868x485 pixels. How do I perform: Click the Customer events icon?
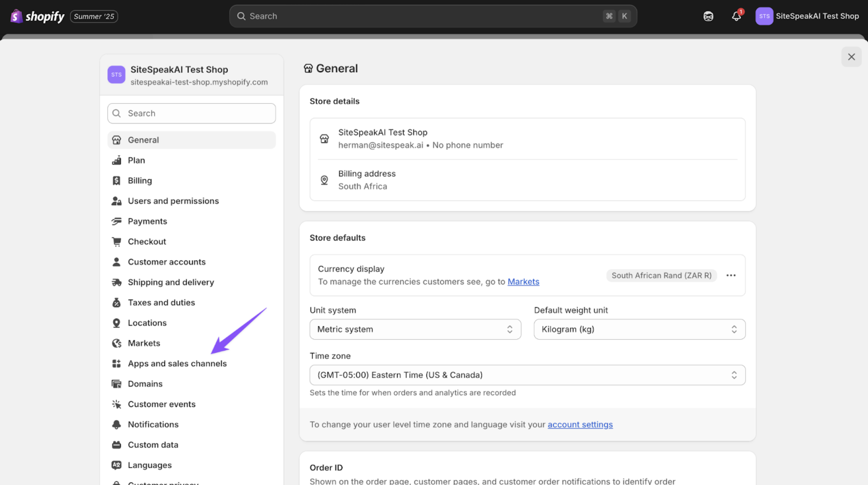click(116, 404)
